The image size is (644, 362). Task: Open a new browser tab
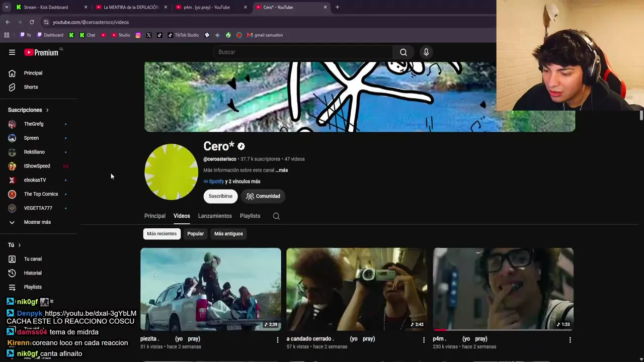[337, 7]
